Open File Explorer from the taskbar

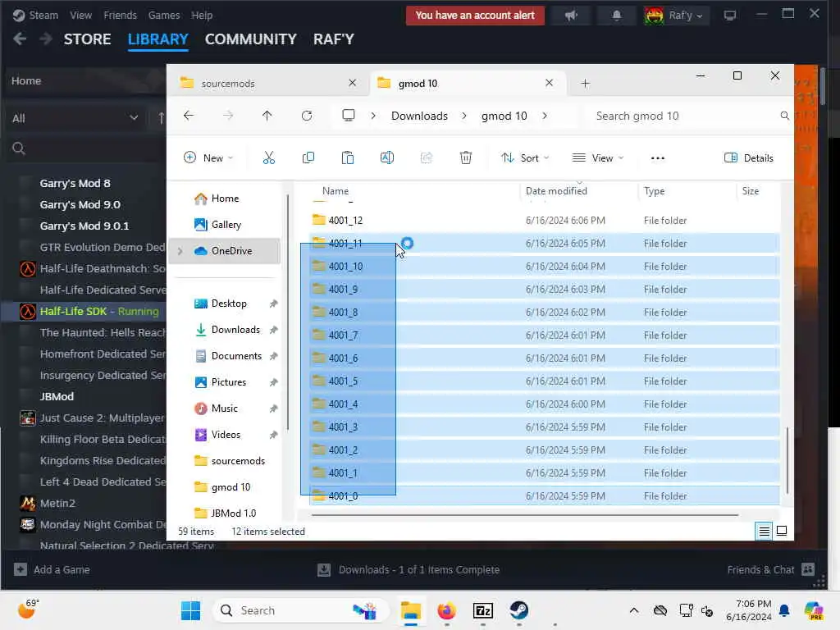[x=411, y=610]
